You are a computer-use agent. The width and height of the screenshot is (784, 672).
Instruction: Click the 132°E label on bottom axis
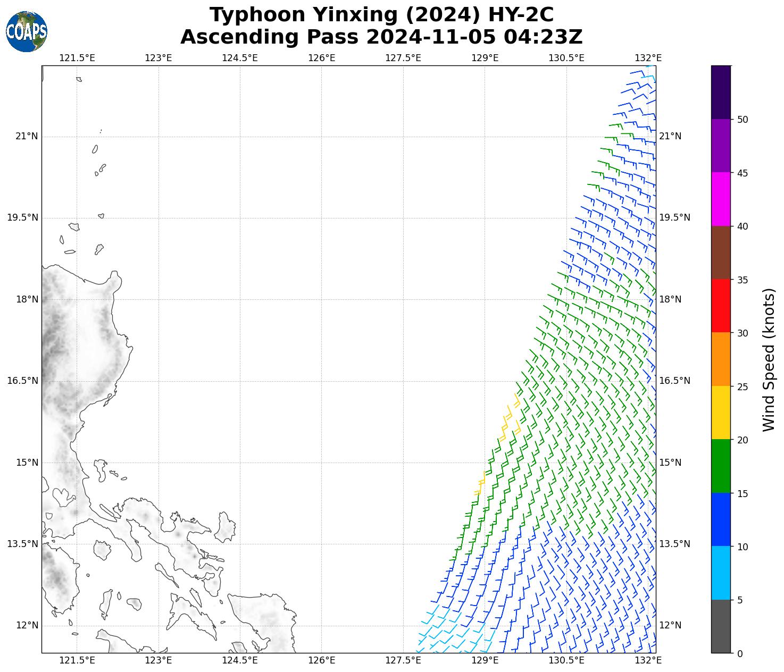coord(648,660)
